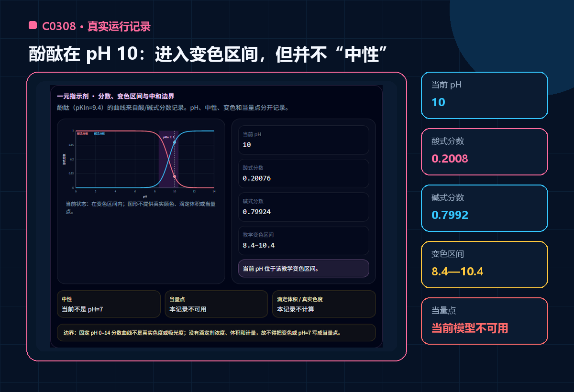574x392 pixels.
Task: Click the y-axis tick label 0.75
Action: click(x=71, y=145)
